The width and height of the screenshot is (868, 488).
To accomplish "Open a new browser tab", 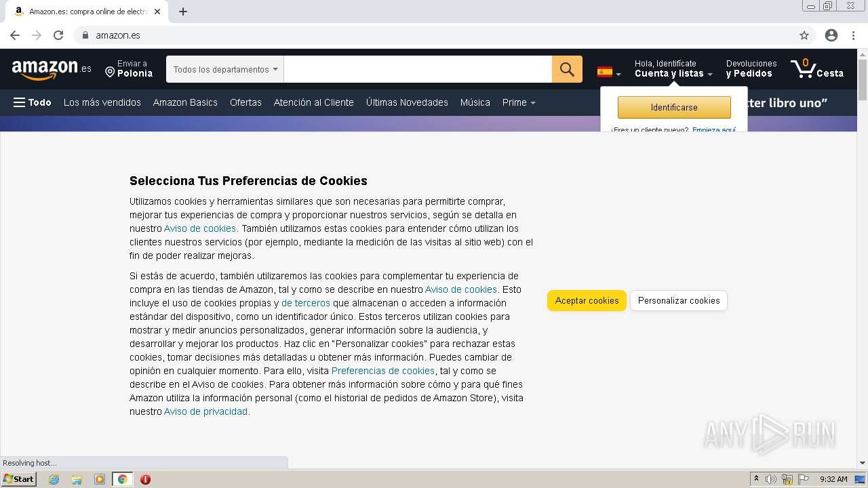I will click(x=183, y=12).
